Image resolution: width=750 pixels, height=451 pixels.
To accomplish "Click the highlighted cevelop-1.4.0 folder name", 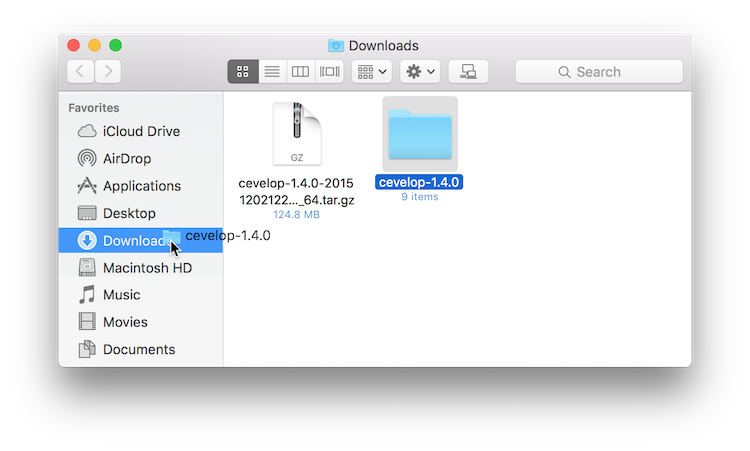I will pyautogui.click(x=419, y=182).
